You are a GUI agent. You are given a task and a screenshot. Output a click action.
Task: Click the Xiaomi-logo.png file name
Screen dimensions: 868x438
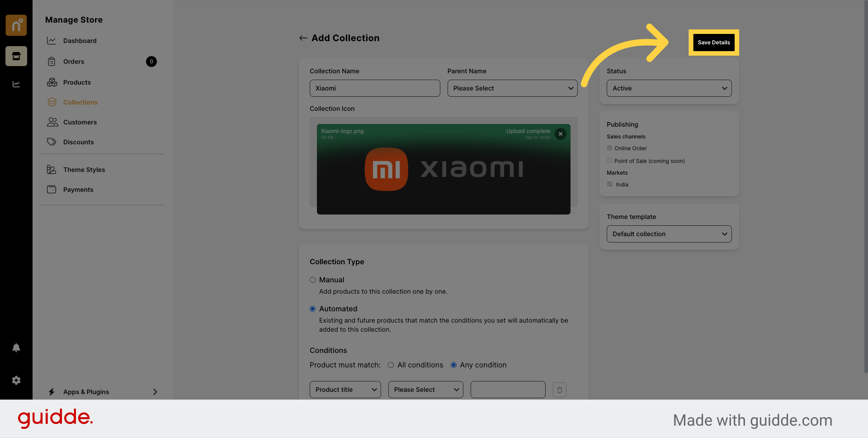click(342, 131)
